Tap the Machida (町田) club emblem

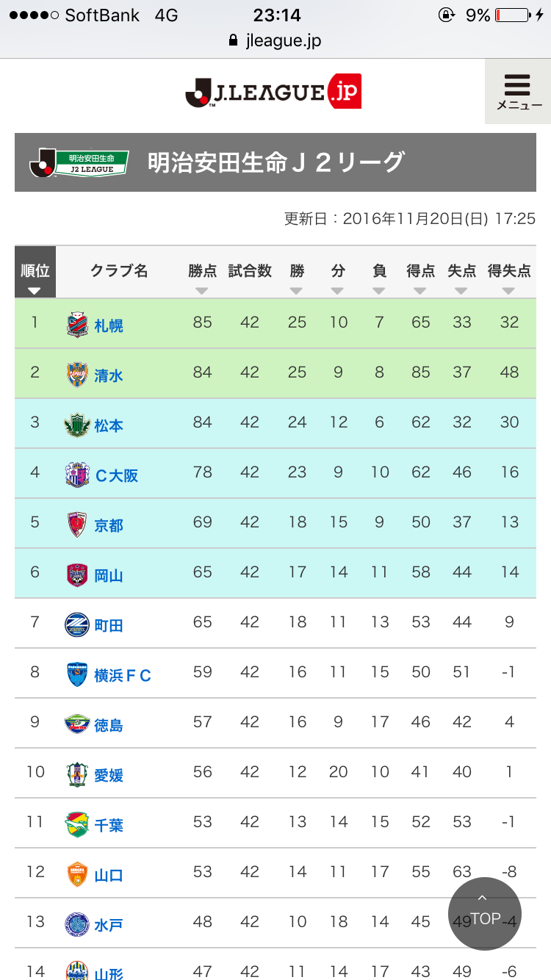point(76,624)
